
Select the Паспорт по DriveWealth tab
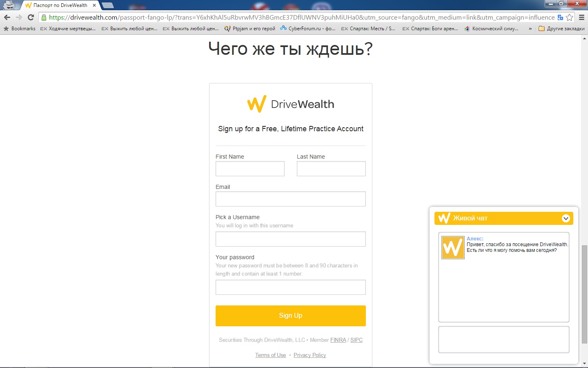60,5
